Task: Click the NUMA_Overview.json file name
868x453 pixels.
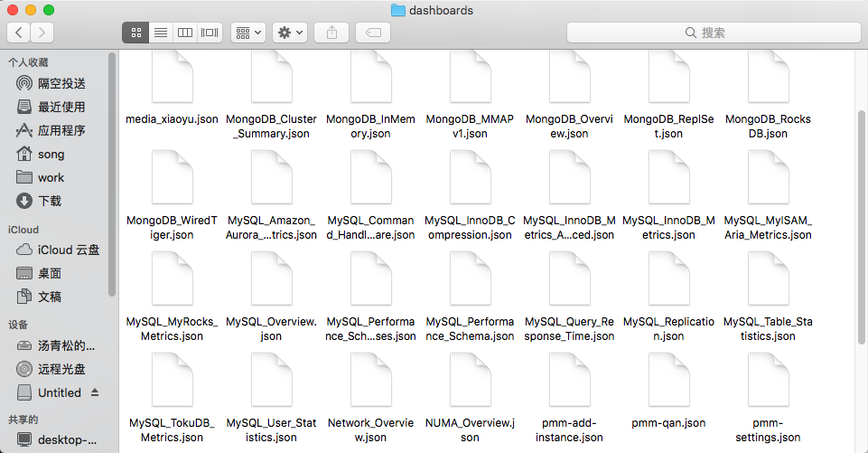Action: point(470,430)
